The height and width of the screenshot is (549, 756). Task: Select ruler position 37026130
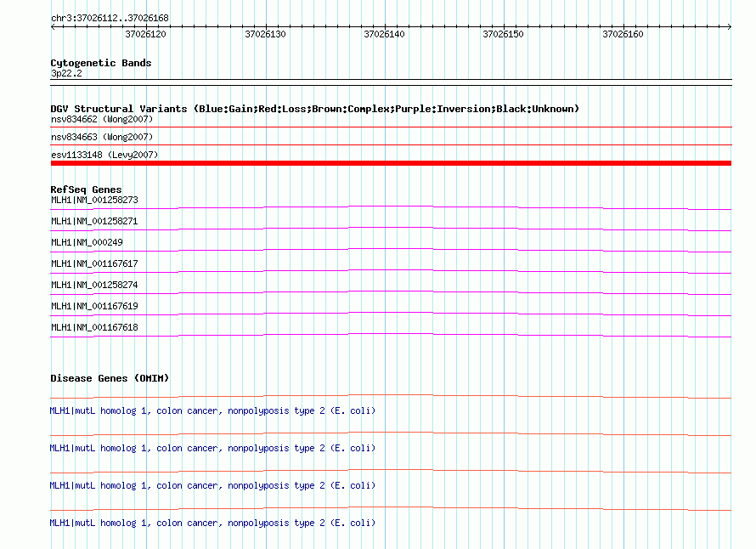pyautogui.click(x=265, y=34)
